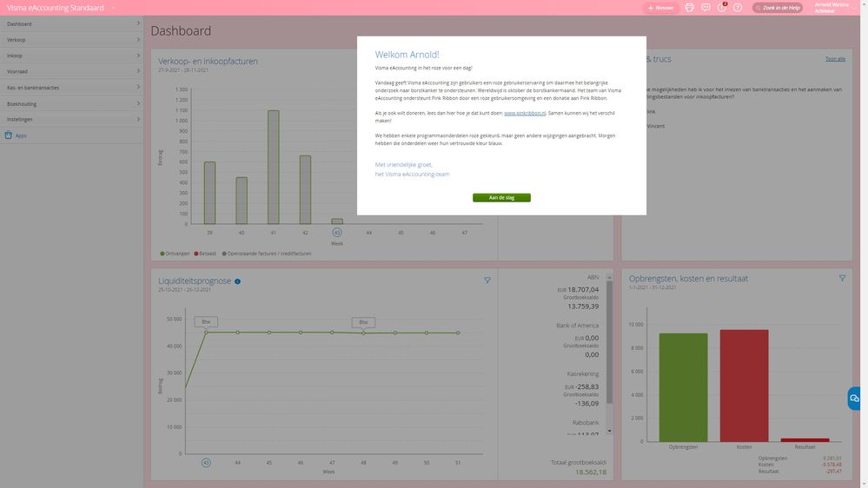Open filter icon on Opbrengsten, kosten en resultaat

click(842, 278)
